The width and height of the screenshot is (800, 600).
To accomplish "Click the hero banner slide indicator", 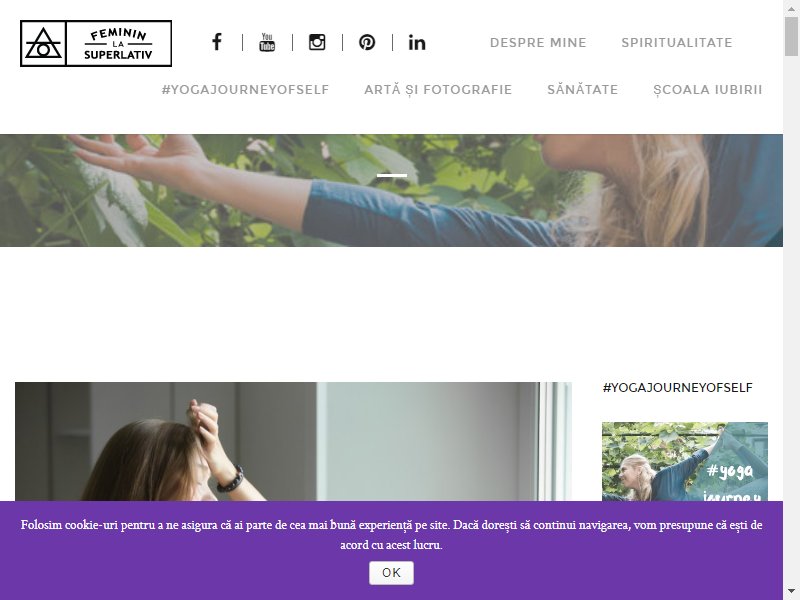I will point(392,176).
